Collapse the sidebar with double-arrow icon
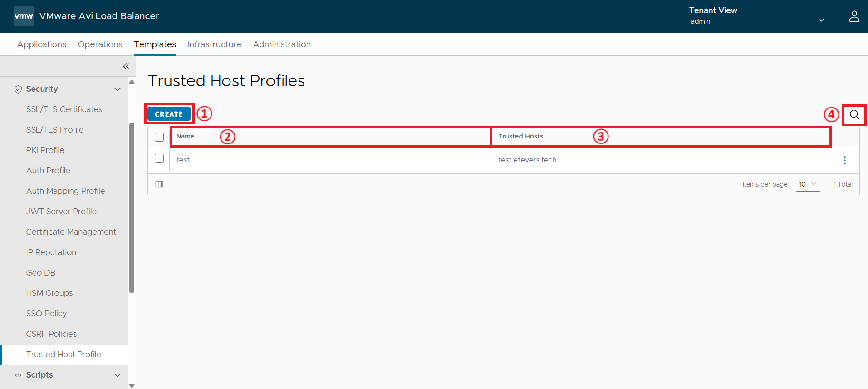The height and width of the screenshot is (389, 868). pos(126,66)
